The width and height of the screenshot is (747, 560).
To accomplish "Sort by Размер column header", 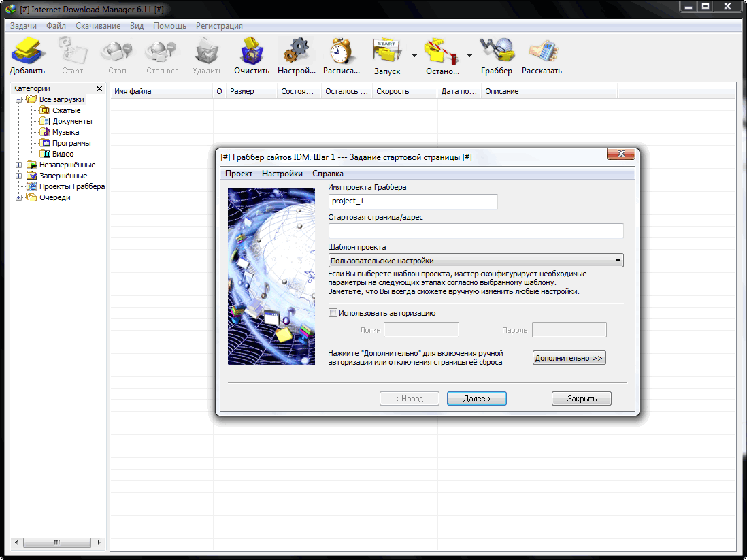I will (252, 91).
